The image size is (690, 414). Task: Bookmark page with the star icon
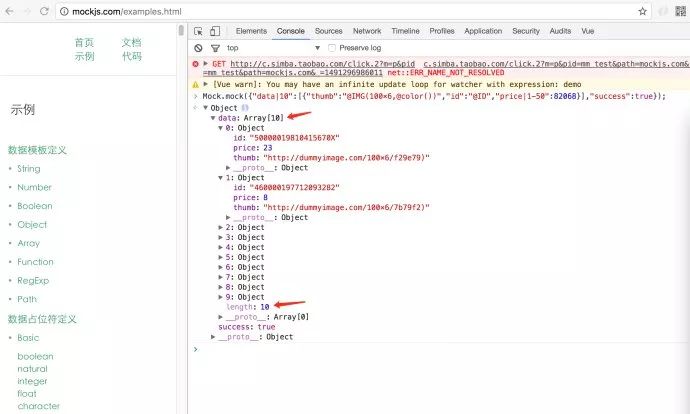click(x=642, y=11)
